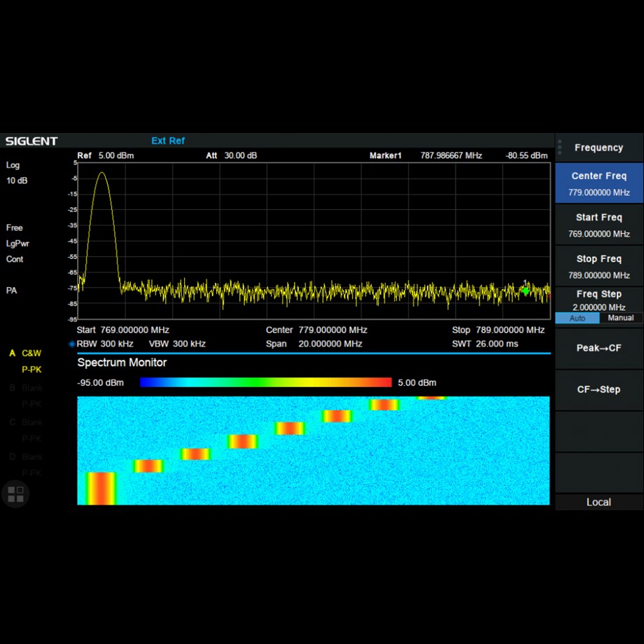Open the Stop Freq setting
This screenshot has height=644, width=644.
tap(598, 266)
